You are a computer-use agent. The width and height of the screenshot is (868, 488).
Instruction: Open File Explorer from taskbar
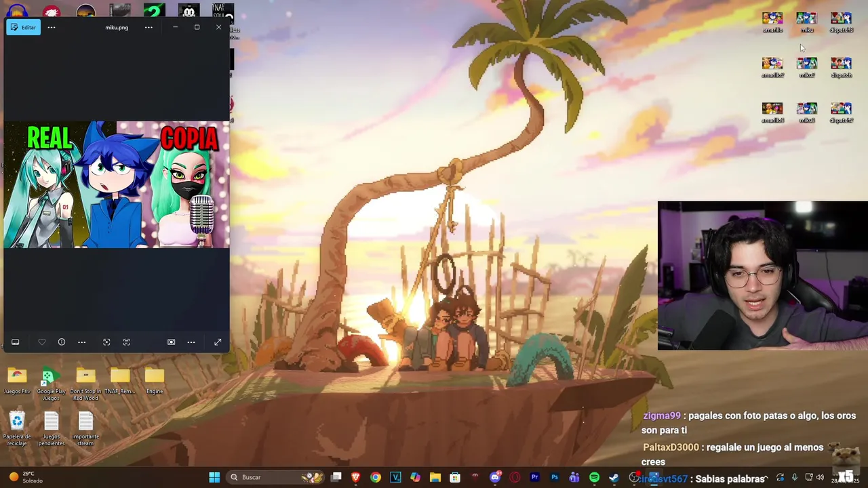click(x=435, y=477)
